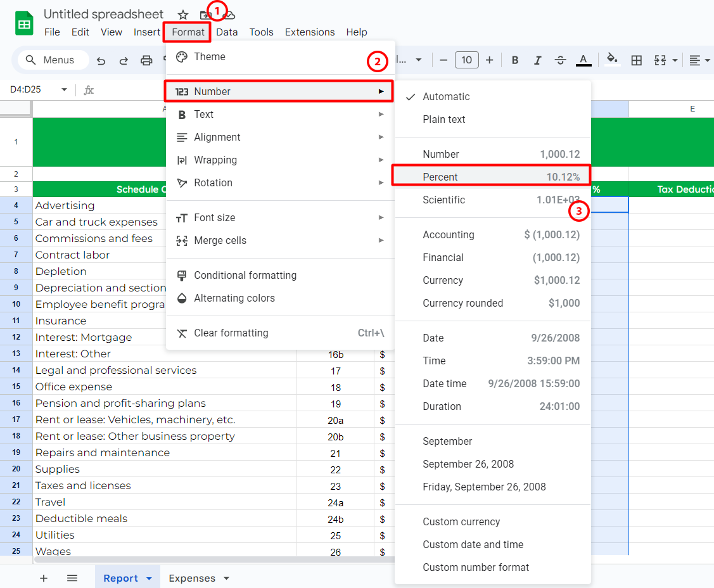714x588 pixels.
Task: Apply Currency rounded format
Action: click(493, 304)
